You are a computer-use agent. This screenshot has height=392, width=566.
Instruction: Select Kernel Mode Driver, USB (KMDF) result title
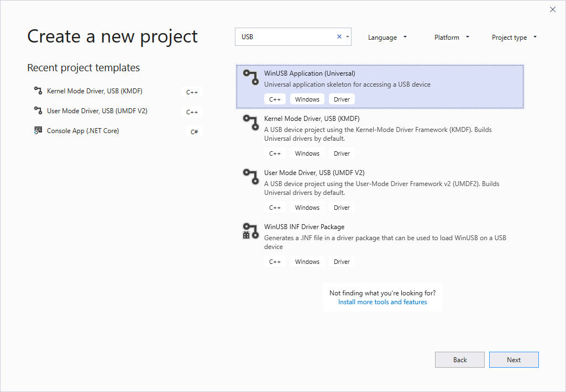(312, 118)
